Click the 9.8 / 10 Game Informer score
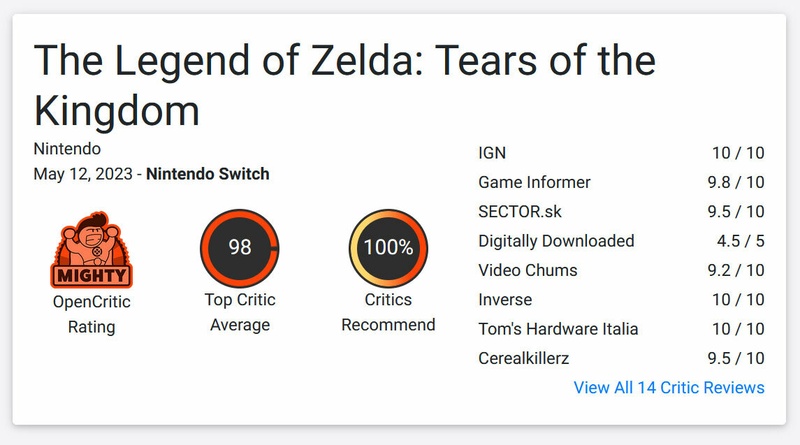The width and height of the screenshot is (800, 445). coord(734,182)
